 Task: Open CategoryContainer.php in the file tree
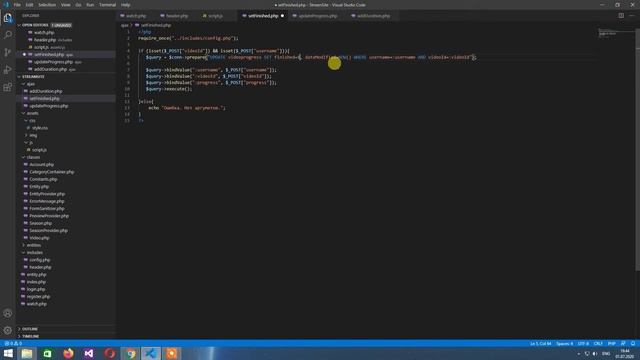pos(51,172)
